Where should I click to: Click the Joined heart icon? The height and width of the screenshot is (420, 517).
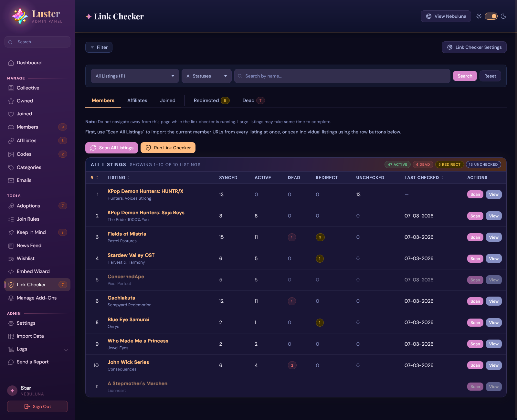(11, 114)
